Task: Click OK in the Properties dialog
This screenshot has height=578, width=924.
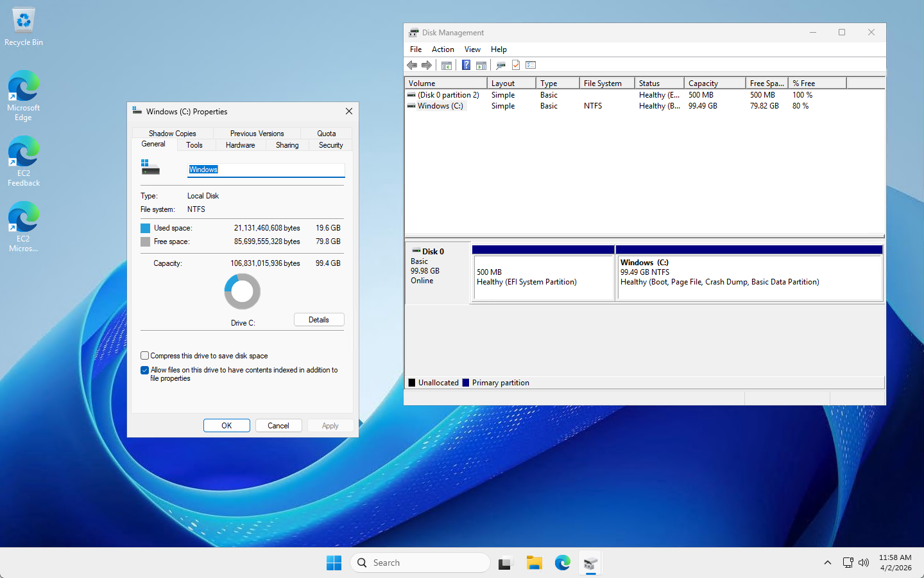Action: click(227, 426)
